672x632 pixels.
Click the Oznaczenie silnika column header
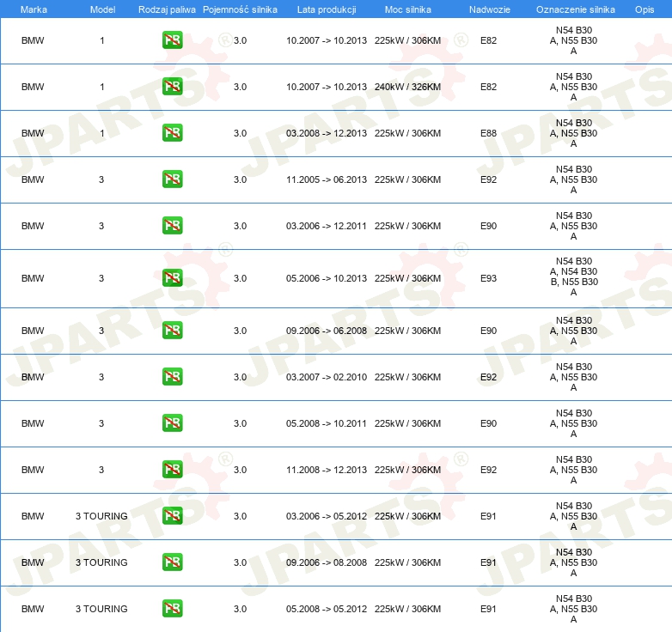pyautogui.click(x=573, y=9)
